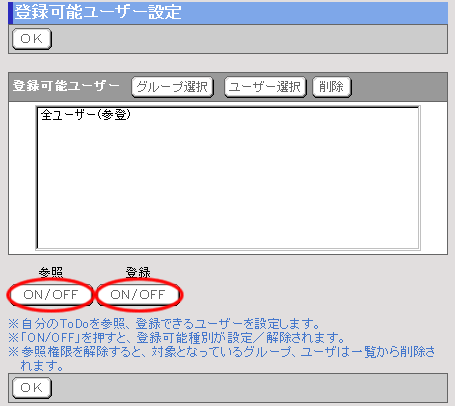Click the 参照 label above ON/OFF
Image resolution: width=455 pixels, height=406 pixels.
(x=51, y=273)
